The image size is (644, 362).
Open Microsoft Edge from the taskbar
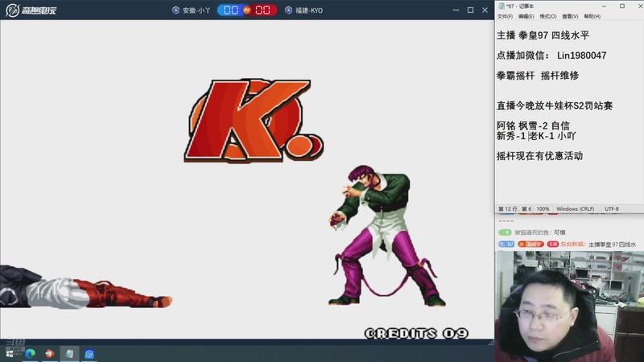coord(31,354)
